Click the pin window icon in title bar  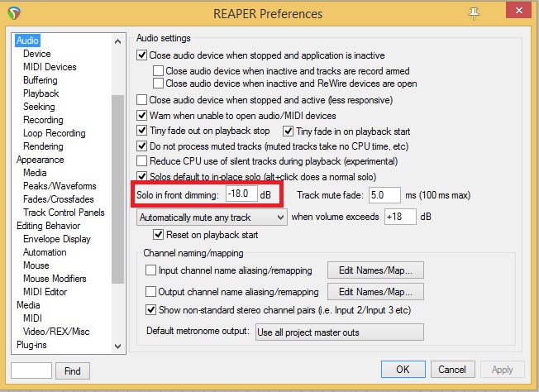click(474, 14)
